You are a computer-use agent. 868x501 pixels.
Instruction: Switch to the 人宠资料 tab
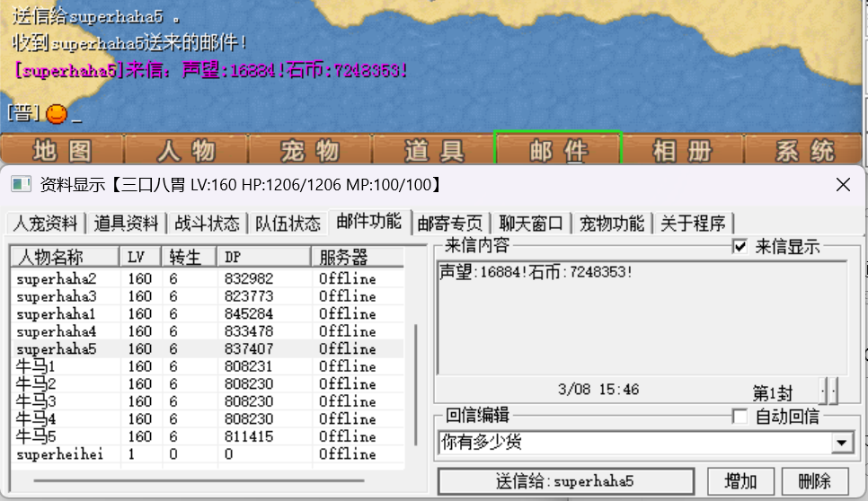tap(45, 223)
